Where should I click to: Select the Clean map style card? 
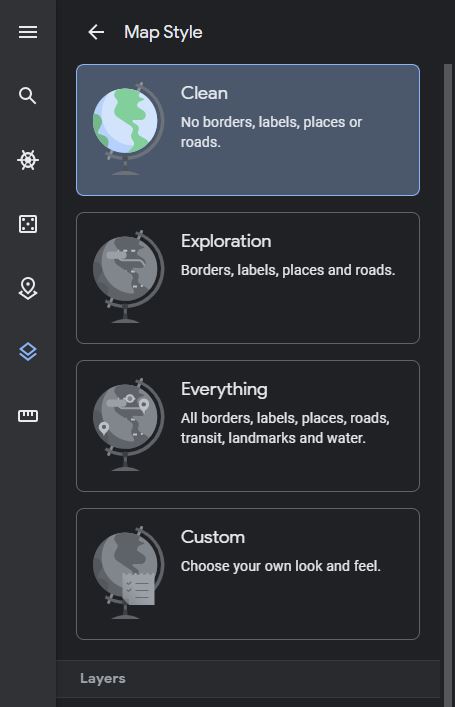tap(248, 130)
